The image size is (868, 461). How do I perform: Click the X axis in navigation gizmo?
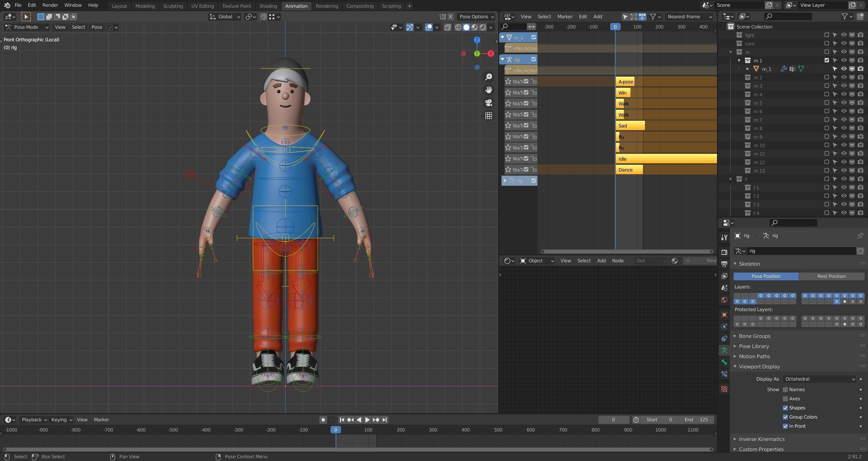491,54
